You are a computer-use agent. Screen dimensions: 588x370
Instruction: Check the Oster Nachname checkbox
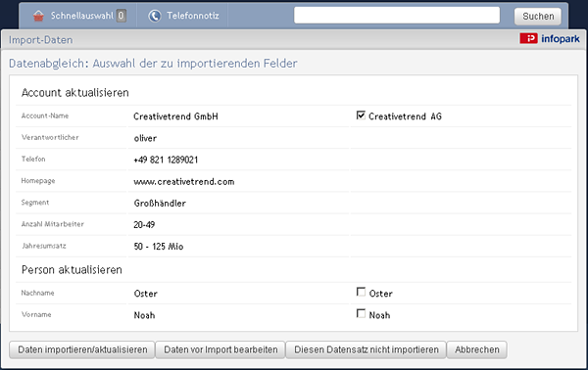(x=361, y=292)
